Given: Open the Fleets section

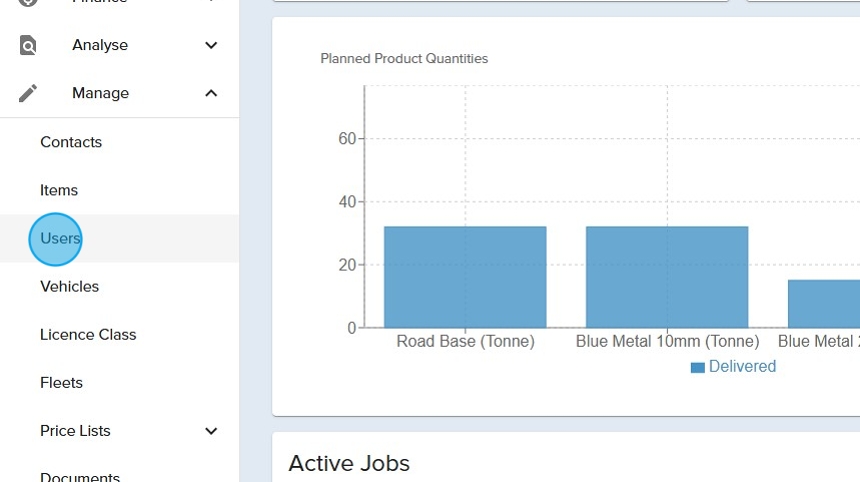Looking at the screenshot, I should [61, 383].
